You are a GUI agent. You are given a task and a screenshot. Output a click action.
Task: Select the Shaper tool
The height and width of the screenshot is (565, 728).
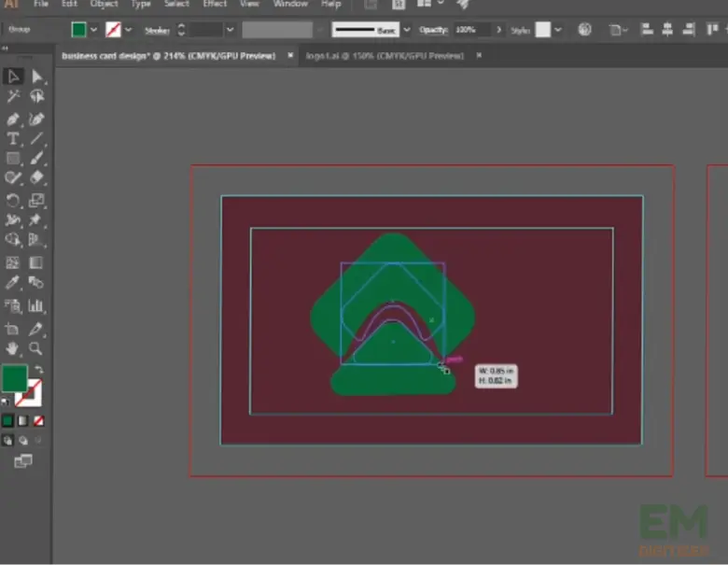click(x=13, y=177)
